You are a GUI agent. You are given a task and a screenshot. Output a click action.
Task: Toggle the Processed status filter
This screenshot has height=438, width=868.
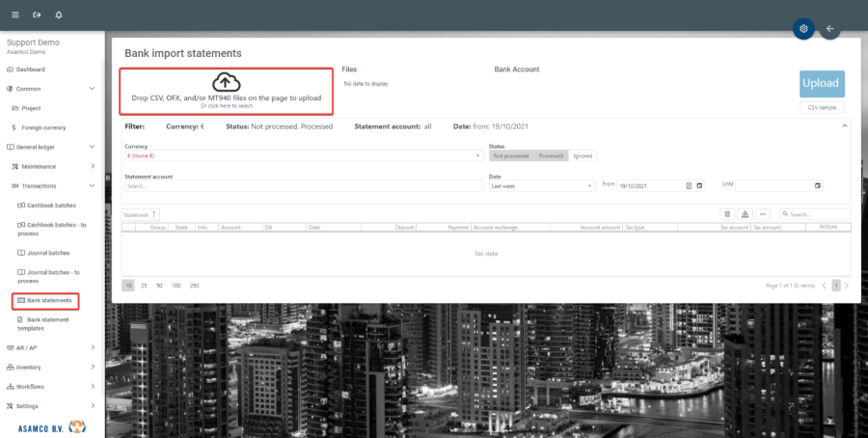(x=551, y=155)
